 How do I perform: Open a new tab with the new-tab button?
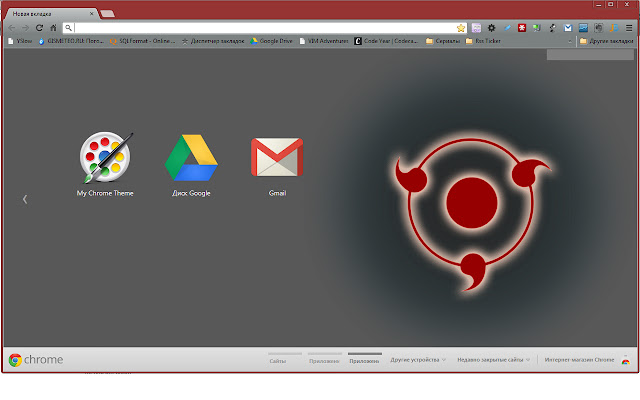click(107, 14)
